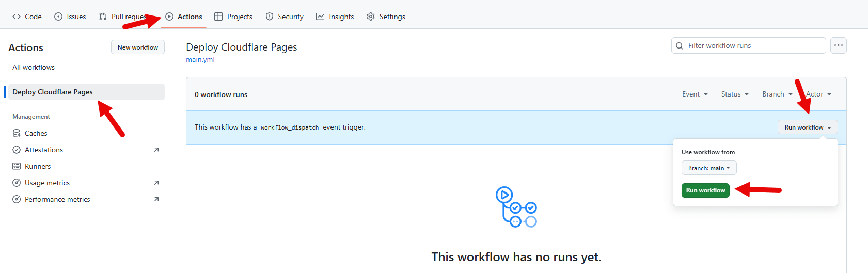
Task: Click the "Actions" sidebar heading
Action: (26, 47)
